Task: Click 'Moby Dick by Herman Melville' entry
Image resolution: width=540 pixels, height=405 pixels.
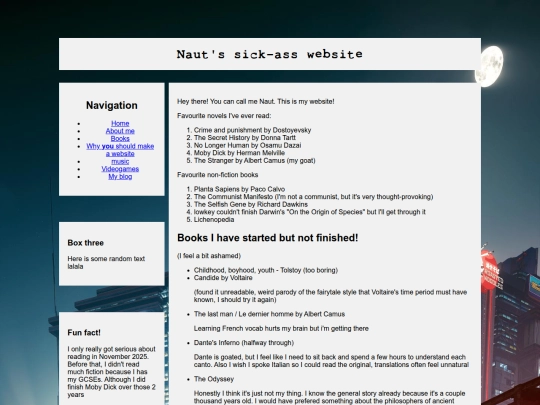Action: pyautogui.click(x=239, y=153)
